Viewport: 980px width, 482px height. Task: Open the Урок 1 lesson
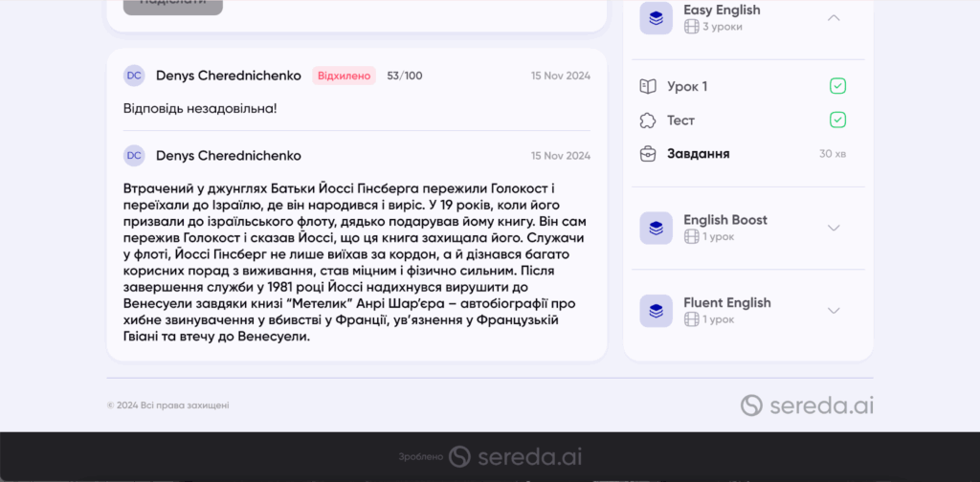pyautogui.click(x=687, y=87)
